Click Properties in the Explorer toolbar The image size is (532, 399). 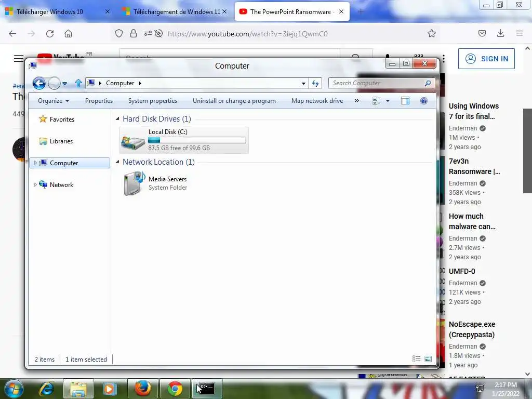coord(99,101)
